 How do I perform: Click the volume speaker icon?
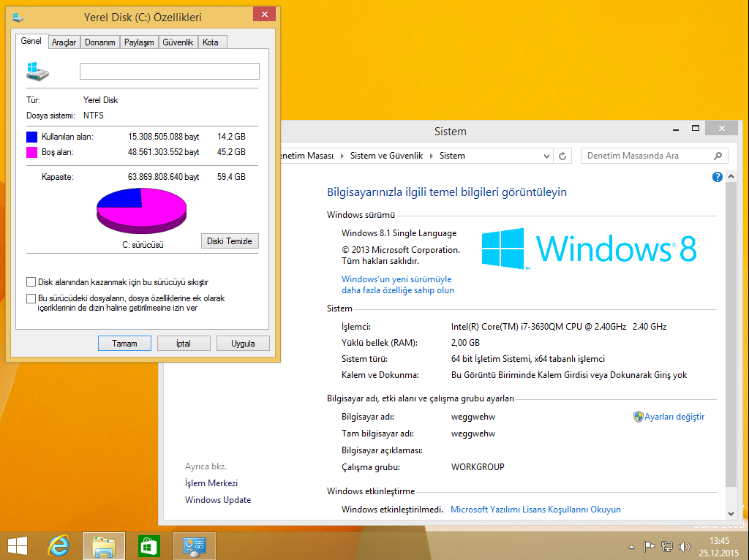684,546
